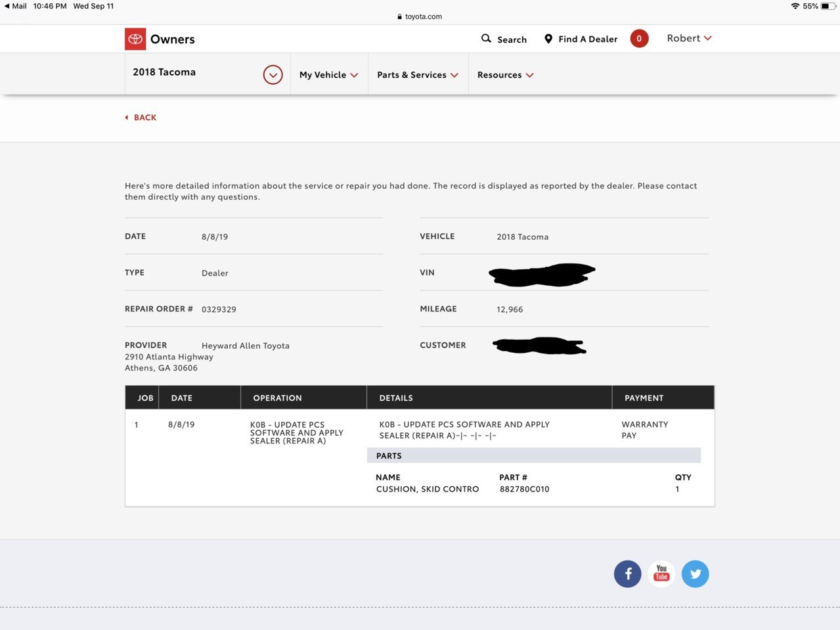This screenshot has width=840, height=630.
Task: Select part name CUSHION, SKID CONTRO
Action: click(x=428, y=489)
